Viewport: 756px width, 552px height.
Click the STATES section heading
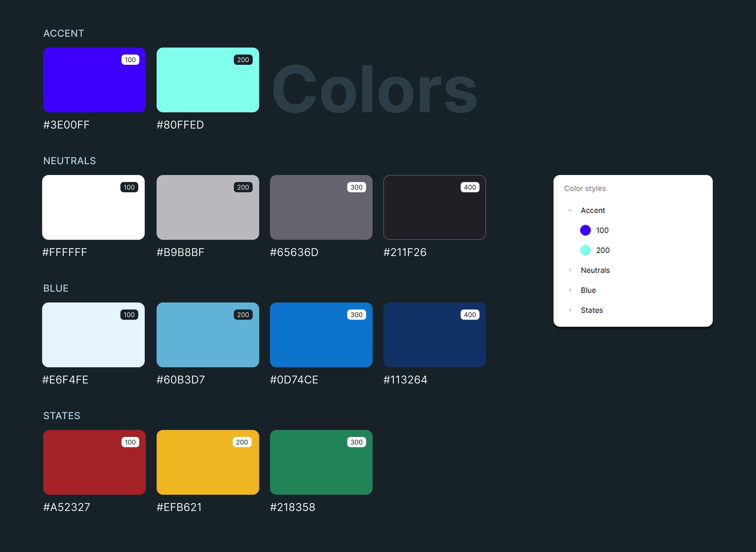(x=62, y=416)
